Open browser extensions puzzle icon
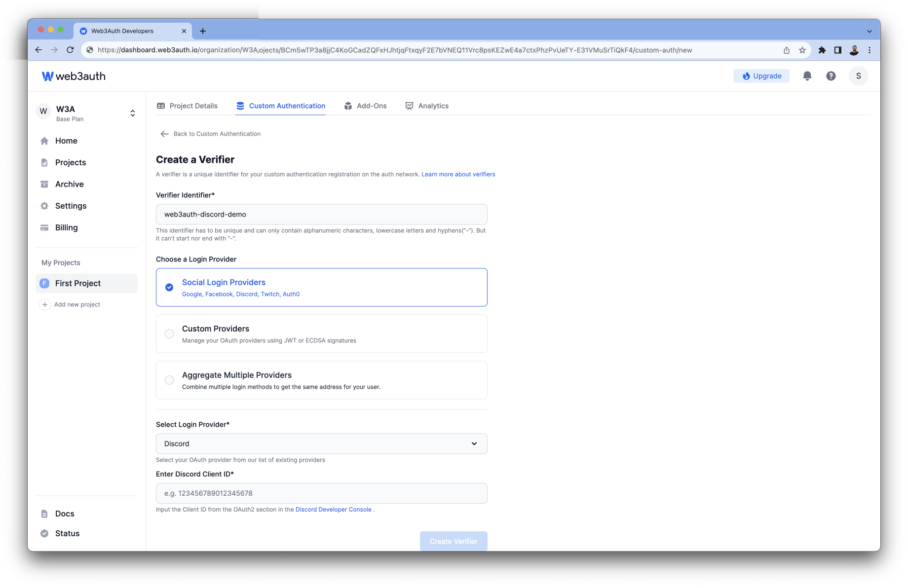Image resolution: width=908 pixels, height=588 pixels. (x=822, y=50)
